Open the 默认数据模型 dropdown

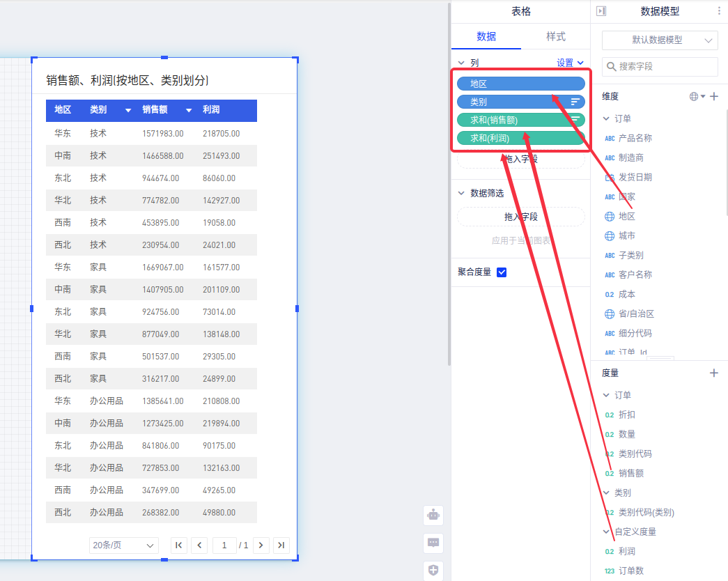659,40
